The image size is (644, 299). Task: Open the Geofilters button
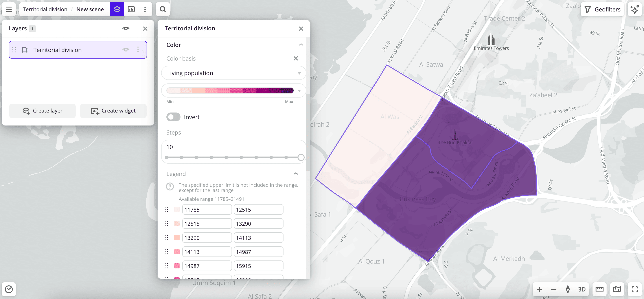click(x=602, y=9)
